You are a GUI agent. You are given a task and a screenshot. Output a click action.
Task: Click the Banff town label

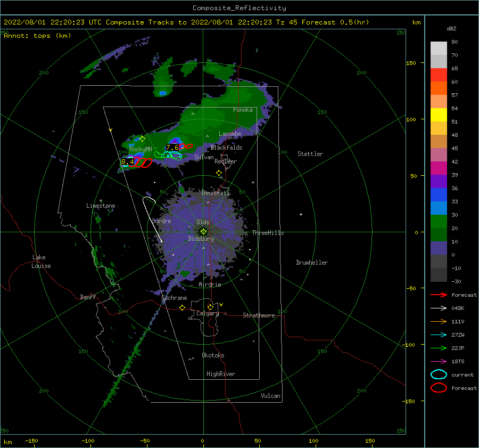coord(88,297)
